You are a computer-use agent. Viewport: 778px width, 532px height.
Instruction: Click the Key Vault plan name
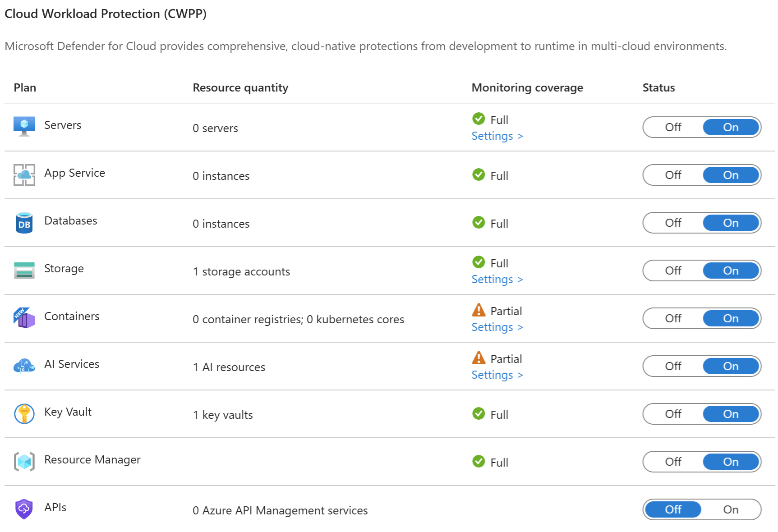(68, 412)
